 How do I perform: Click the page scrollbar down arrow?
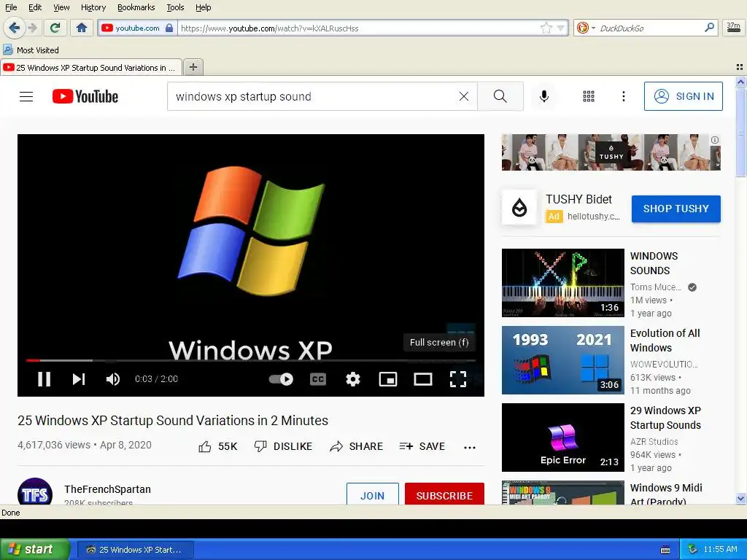point(740,499)
